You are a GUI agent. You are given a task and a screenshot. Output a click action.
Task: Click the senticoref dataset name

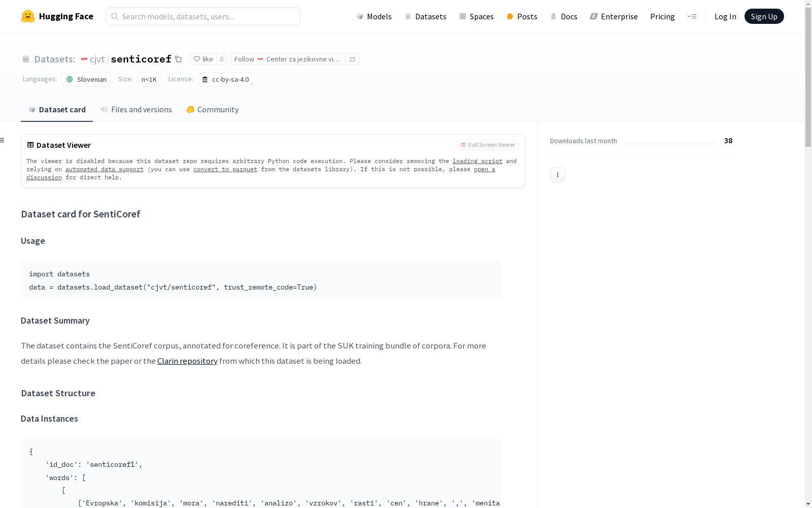141,59
